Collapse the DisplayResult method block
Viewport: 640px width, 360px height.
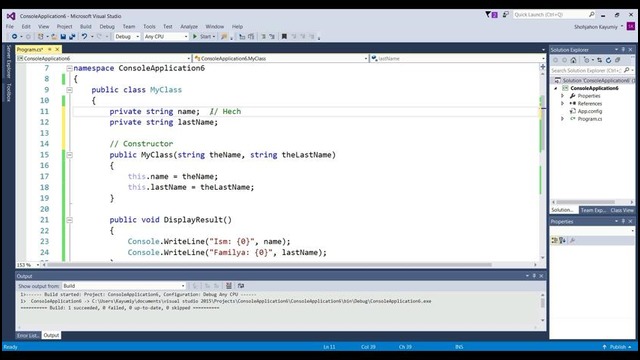[69, 220]
